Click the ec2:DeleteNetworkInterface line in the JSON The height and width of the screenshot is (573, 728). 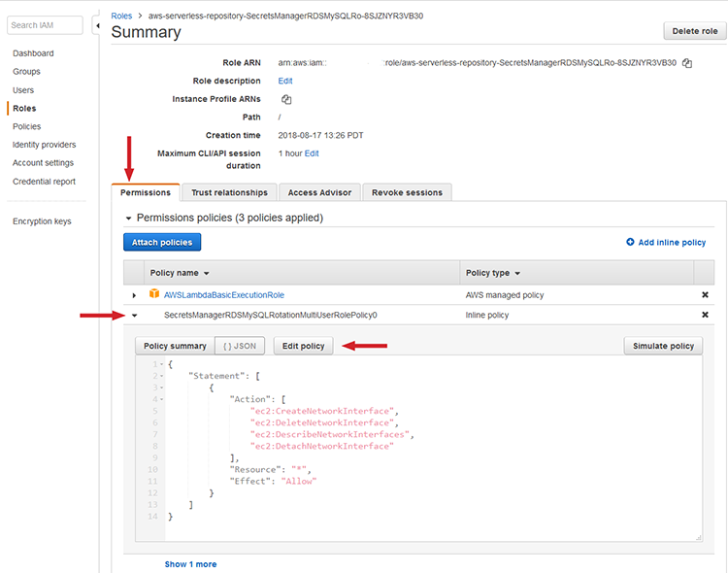(324, 422)
